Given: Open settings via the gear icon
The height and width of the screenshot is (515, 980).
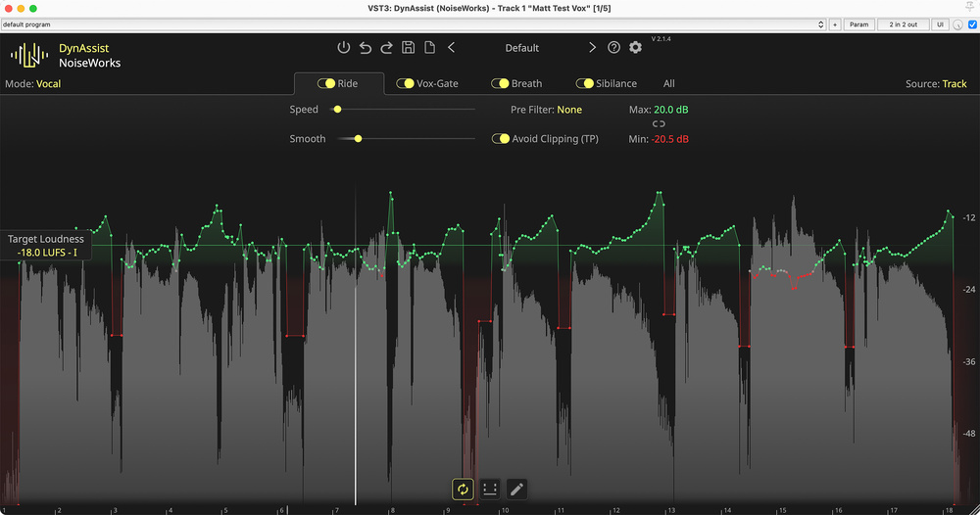Looking at the screenshot, I should (635, 48).
